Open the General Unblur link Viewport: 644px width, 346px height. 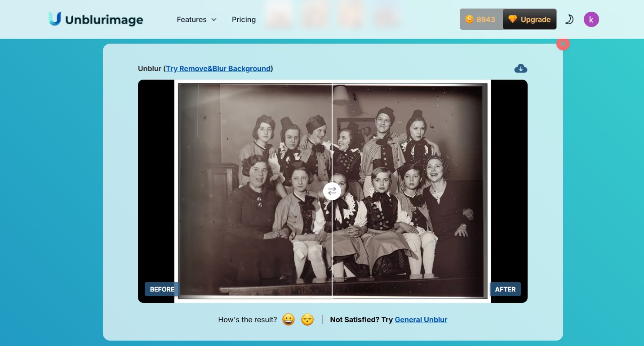(x=421, y=319)
